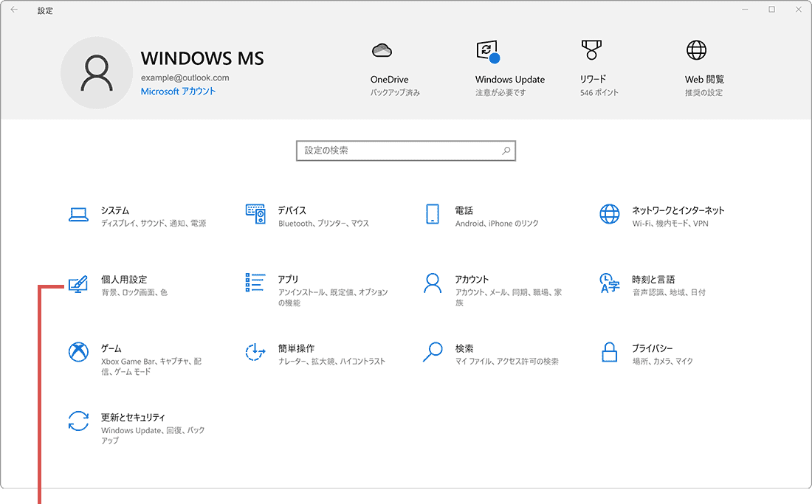Click the 'Web 閲覧' header label

click(x=705, y=79)
